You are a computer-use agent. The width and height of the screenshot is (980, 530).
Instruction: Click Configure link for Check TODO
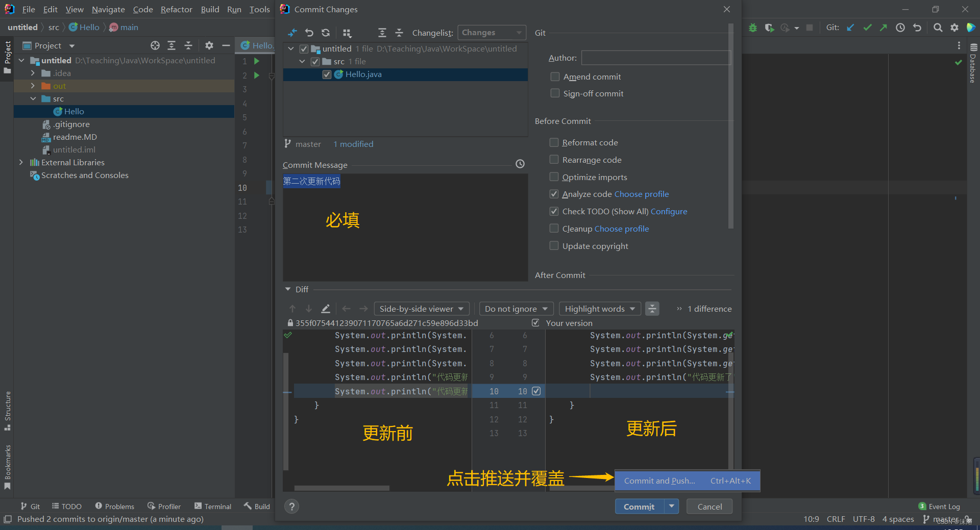pyautogui.click(x=669, y=212)
